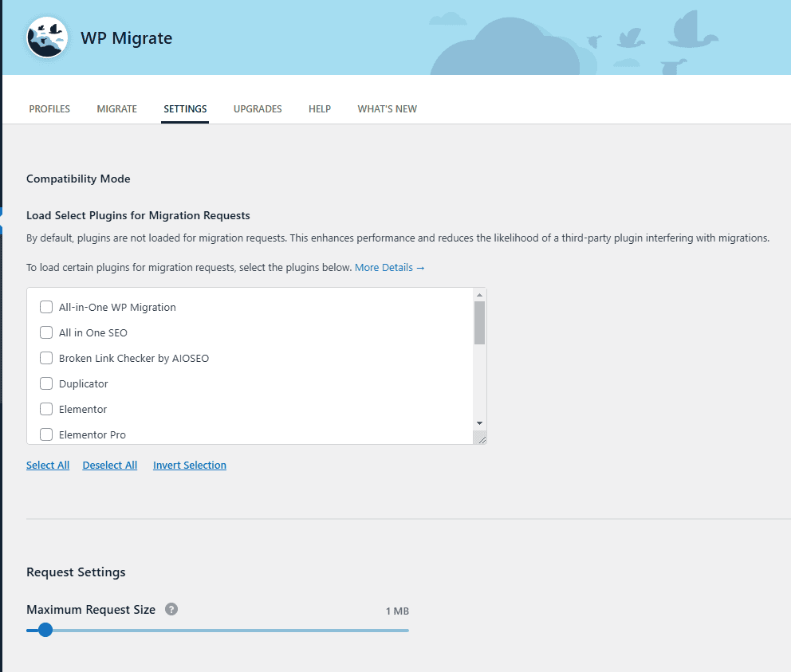Click Load Select Plugins for Migration Requests heading
The width and height of the screenshot is (791, 672).
[x=138, y=215]
